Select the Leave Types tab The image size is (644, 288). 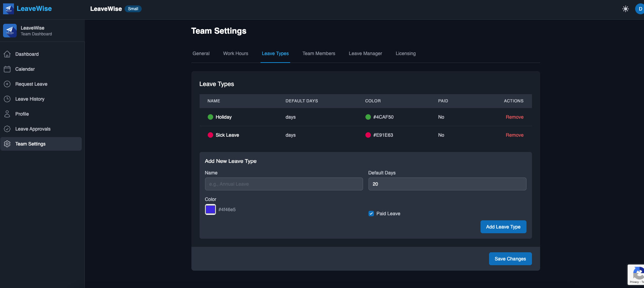275,53
